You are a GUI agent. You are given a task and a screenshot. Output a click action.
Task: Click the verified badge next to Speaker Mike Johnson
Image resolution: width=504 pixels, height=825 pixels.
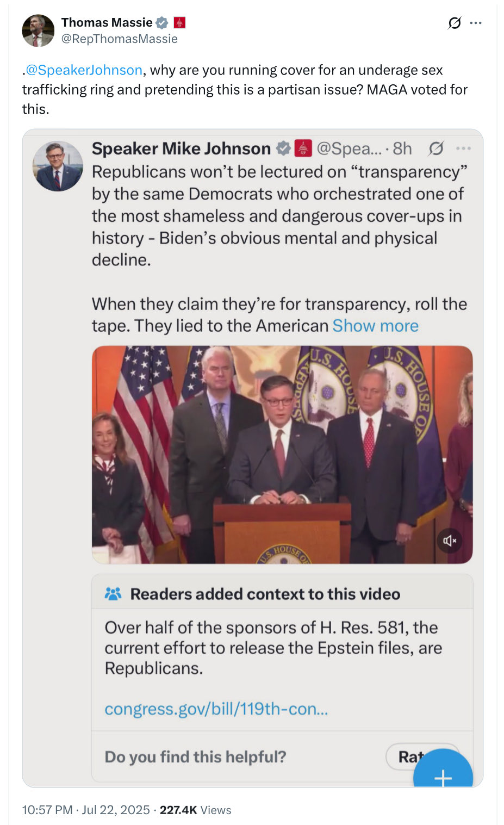pos(283,148)
